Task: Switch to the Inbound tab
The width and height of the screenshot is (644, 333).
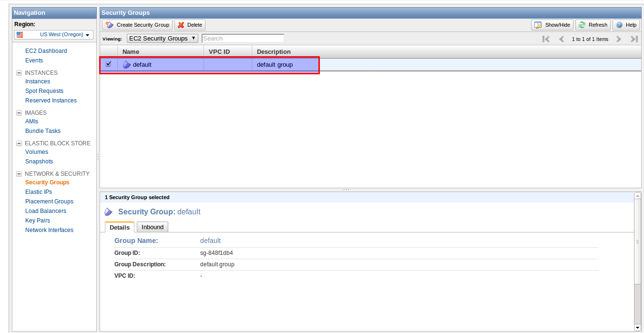Action: click(x=153, y=227)
